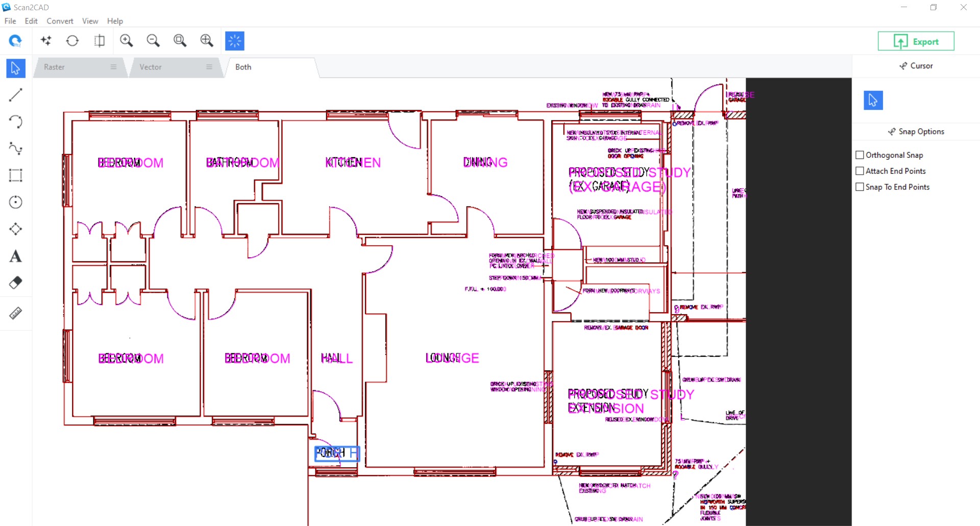Image resolution: width=980 pixels, height=526 pixels.
Task: Select the Measure ruler tool
Action: click(15, 313)
